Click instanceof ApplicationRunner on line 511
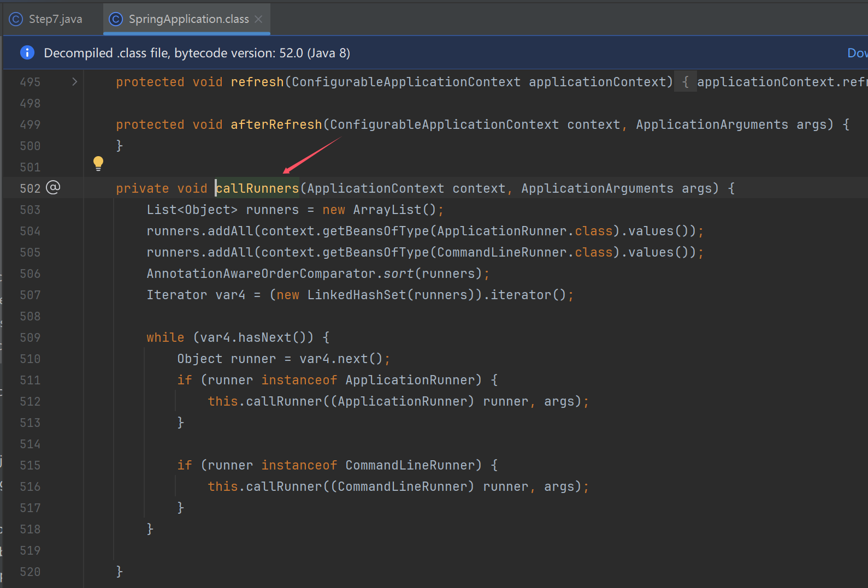This screenshot has height=588, width=868. (x=368, y=380)
